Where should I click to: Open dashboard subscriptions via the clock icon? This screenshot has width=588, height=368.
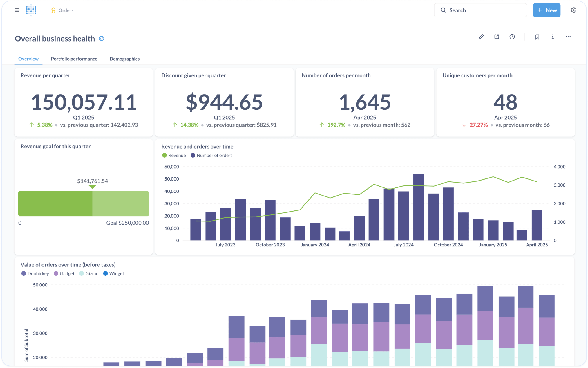coord(512,37)
